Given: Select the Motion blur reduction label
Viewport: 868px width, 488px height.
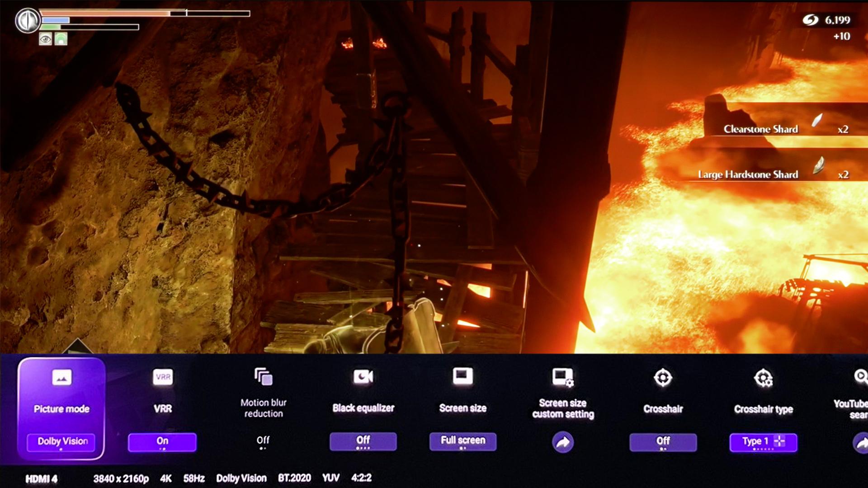Looking at the screenshot, I should tap(264, 408).
